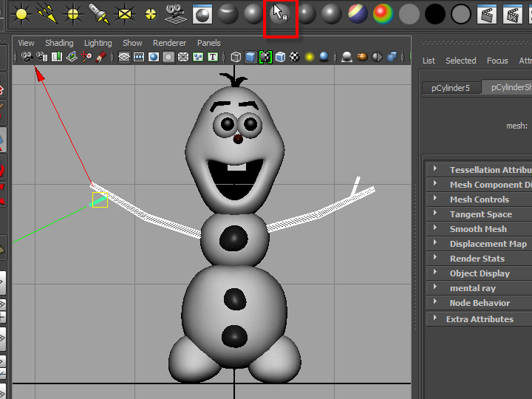Click the solid black material swatch

tap(435, 13)
